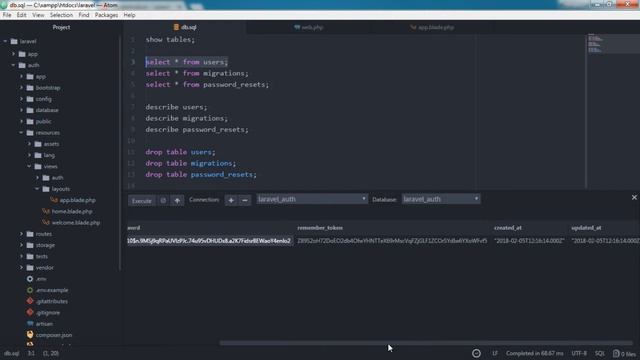Close the query results panel
Viewport: 640px width, 360px height.
(634, 197)
